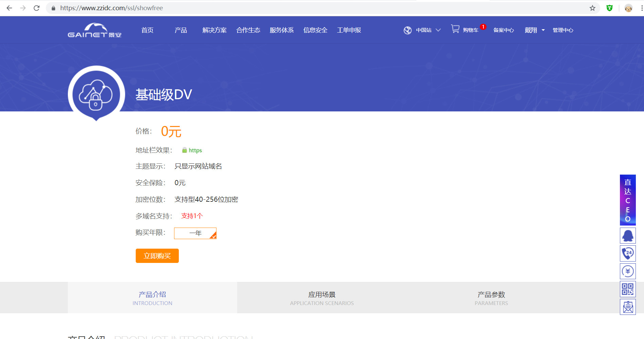The width and height of the screenshot is (644, 339).
Task: Click the 24-hour phone support icon
Action: click(627, 253)
